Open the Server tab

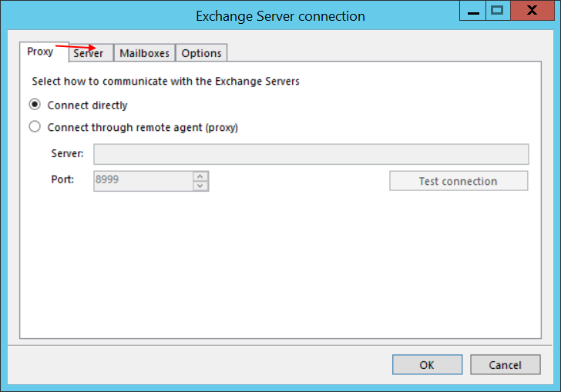point(89,53)
